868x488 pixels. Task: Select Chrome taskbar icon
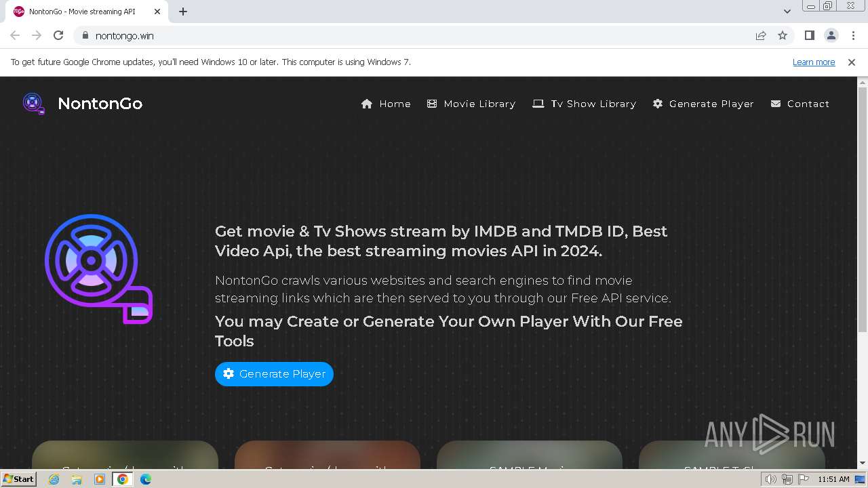point(123,479)
